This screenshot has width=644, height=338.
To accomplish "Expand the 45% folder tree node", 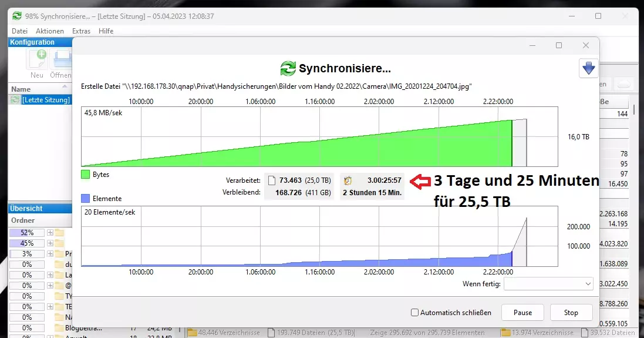I will [x=50, y=243].
